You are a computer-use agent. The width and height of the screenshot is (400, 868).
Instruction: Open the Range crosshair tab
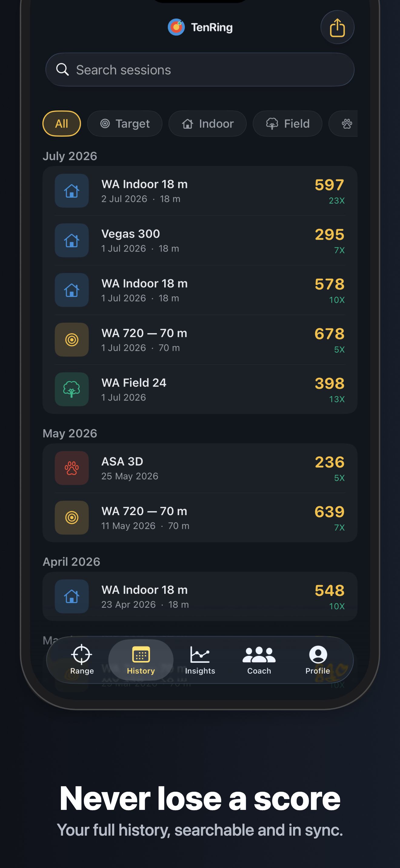[82, 660]
